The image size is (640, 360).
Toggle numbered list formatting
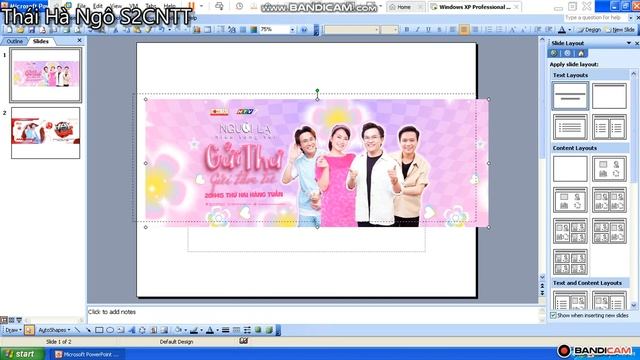489,30
